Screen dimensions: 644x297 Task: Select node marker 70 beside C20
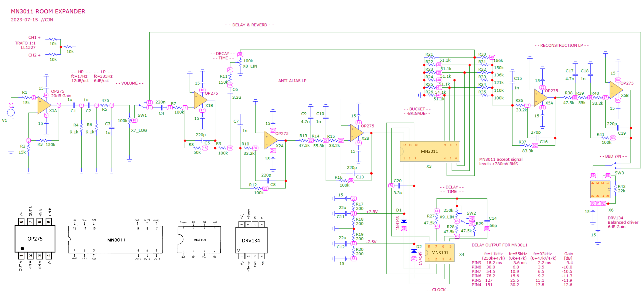point(391,186)
